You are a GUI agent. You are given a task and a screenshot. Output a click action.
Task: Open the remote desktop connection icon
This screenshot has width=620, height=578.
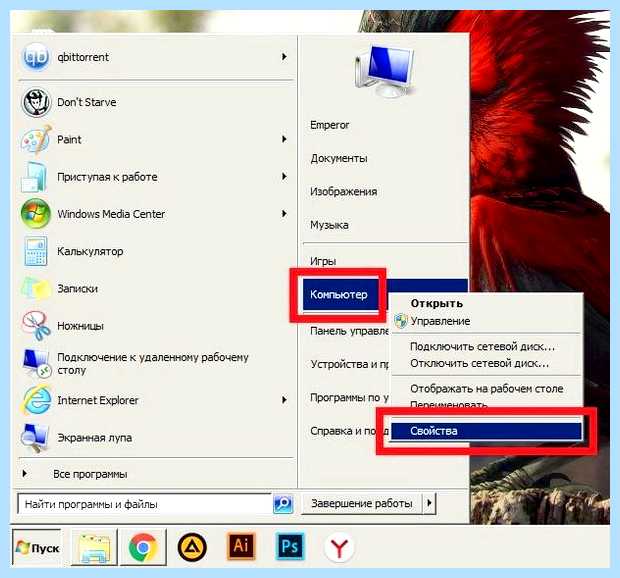pyautogui.click(x=36, y=363)
